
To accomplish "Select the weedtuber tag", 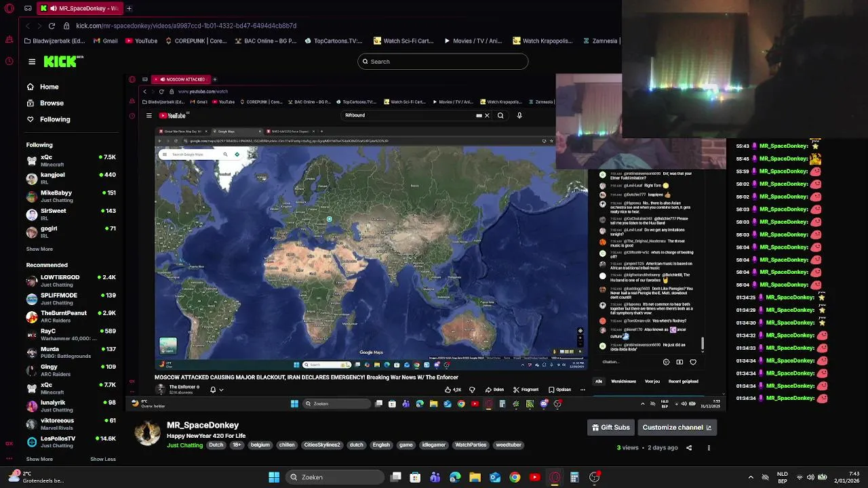I will [509, 445].
